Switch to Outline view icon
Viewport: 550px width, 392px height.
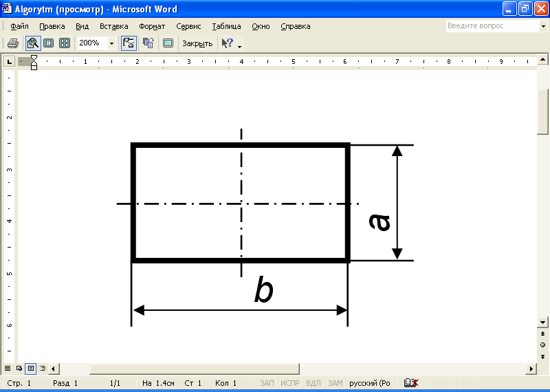coord(43,369)
